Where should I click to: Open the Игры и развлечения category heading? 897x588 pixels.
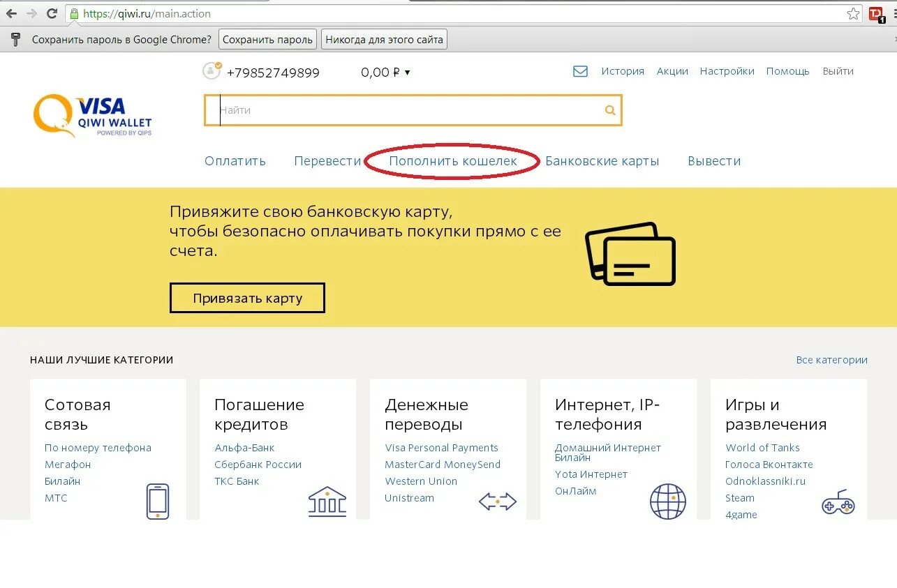[x=776, y=414]
